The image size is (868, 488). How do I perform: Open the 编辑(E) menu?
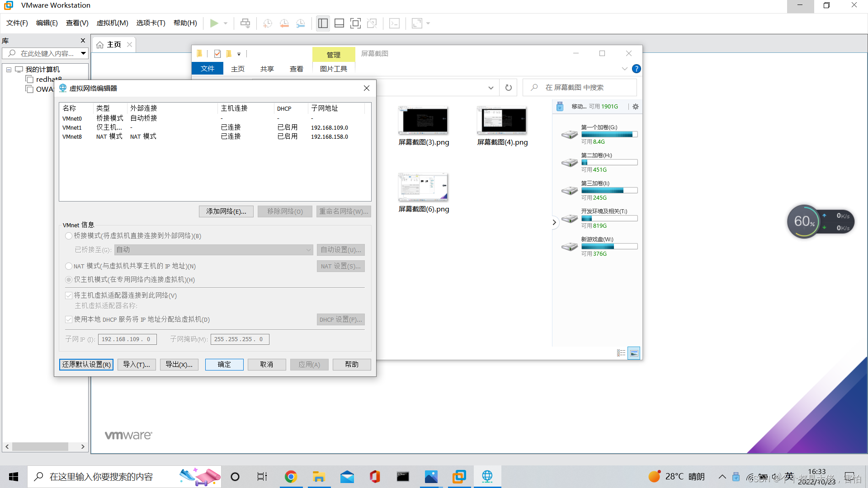point(47,23)
